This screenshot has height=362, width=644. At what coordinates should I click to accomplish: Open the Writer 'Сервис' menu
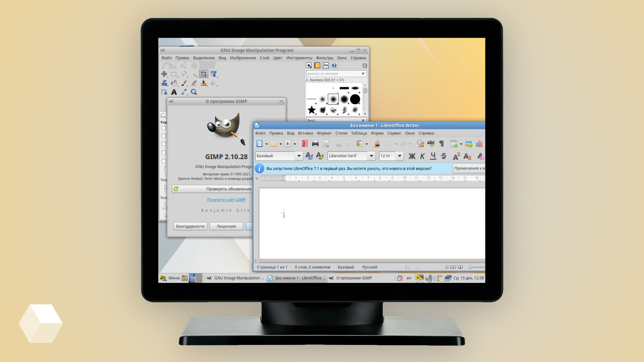(x=394, y=133)
